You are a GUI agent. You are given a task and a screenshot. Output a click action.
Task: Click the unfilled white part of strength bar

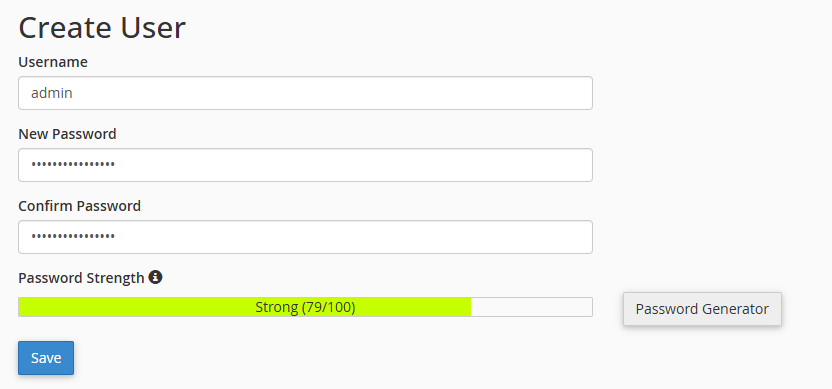[x=531, y=307]
